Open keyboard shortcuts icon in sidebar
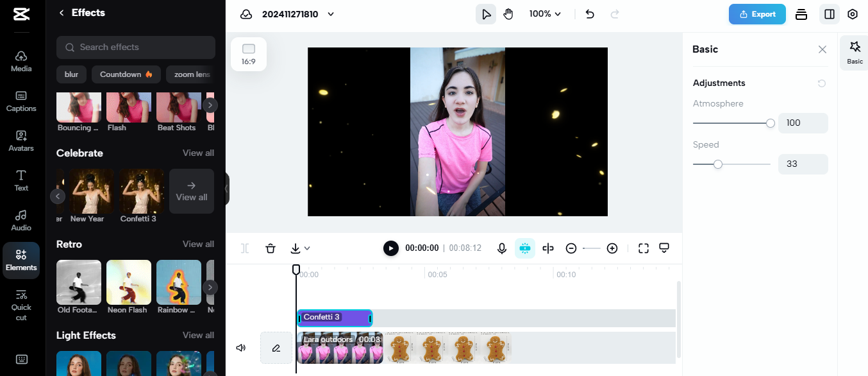The width and height of the screenshot is (868, 376). [x=21, y=359]
